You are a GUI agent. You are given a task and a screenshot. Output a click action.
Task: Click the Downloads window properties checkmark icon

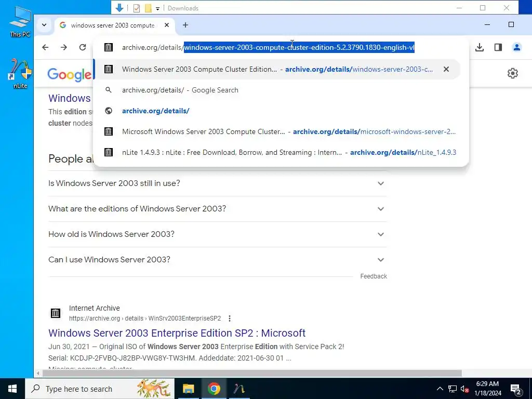pyautogui.click(x=137, y=8)
